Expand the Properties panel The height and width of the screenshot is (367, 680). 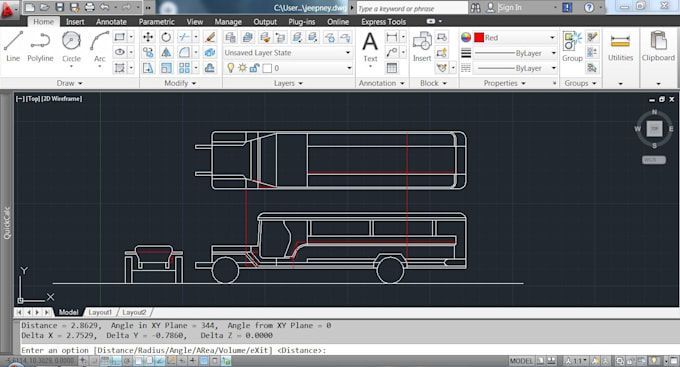[504, 83]
